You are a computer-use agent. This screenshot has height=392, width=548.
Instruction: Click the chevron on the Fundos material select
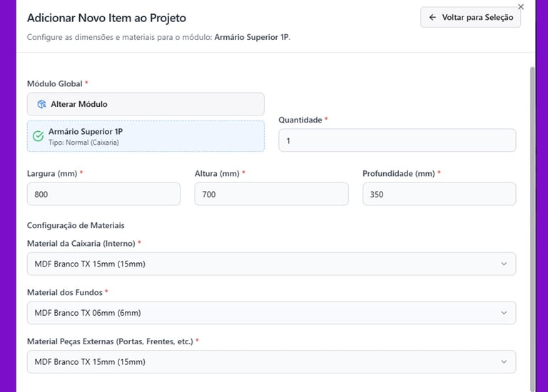504,313
